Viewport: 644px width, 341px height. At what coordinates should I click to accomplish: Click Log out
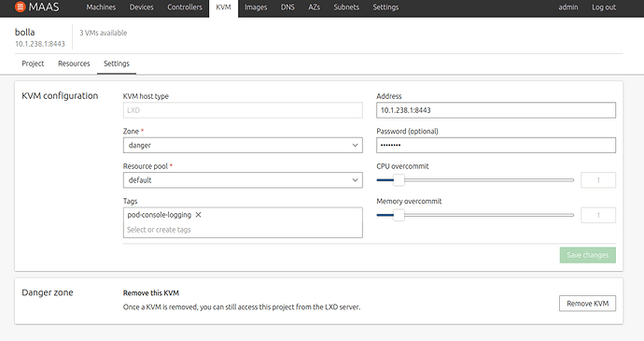[x=604, y=7]
